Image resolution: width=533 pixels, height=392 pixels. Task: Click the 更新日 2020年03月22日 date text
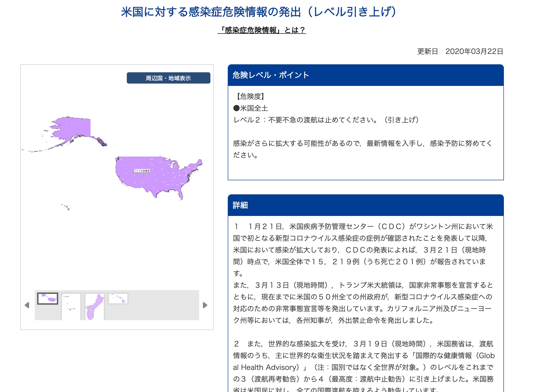click(x=460, y=51)
